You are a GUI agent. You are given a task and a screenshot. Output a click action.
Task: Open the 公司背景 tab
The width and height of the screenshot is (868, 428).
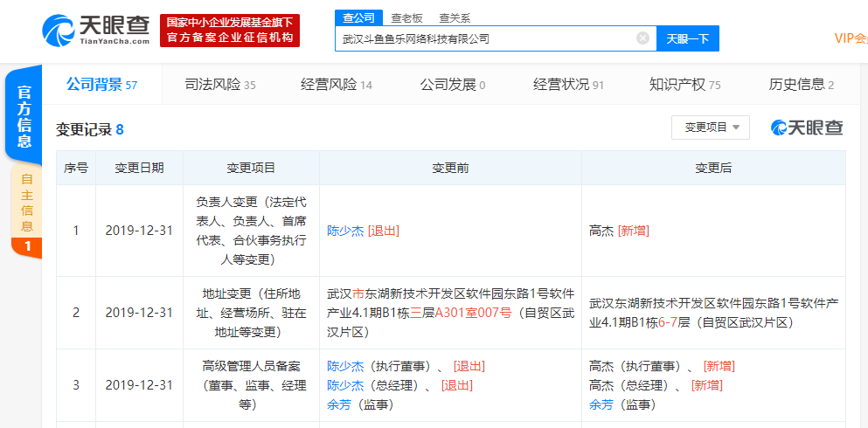(102, 85)
